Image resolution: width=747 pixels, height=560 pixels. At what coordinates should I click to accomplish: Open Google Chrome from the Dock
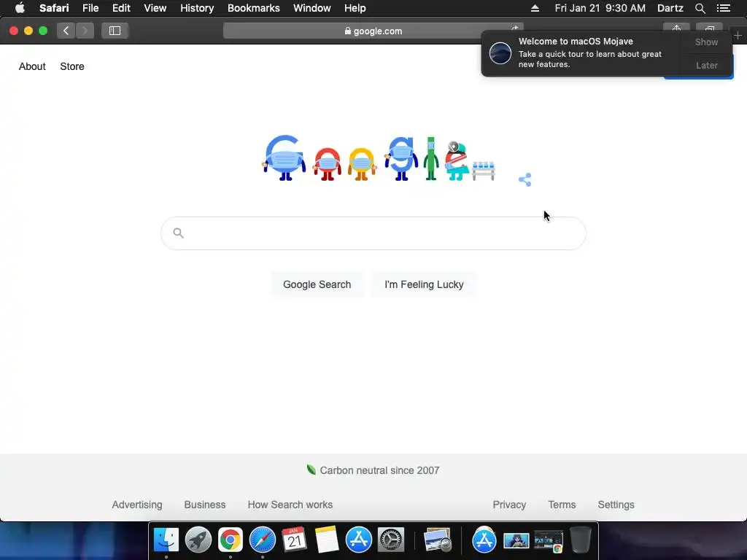tap(230, 540)
